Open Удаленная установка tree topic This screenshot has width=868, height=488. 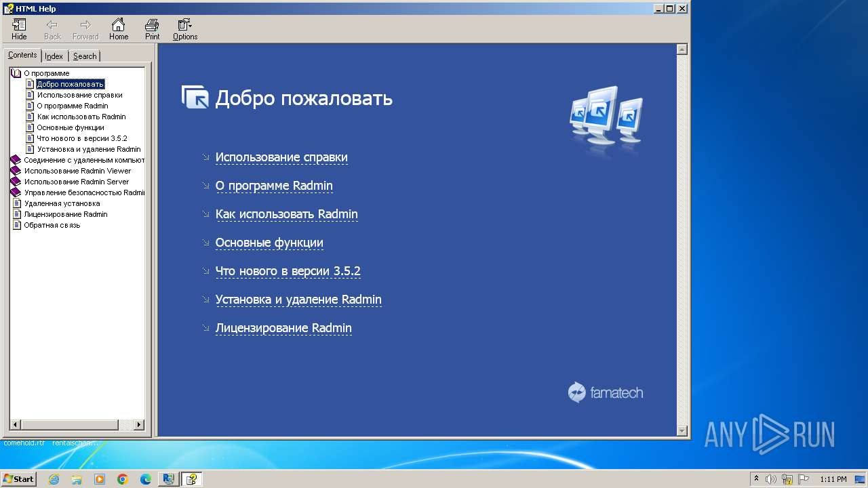point(62,203)
